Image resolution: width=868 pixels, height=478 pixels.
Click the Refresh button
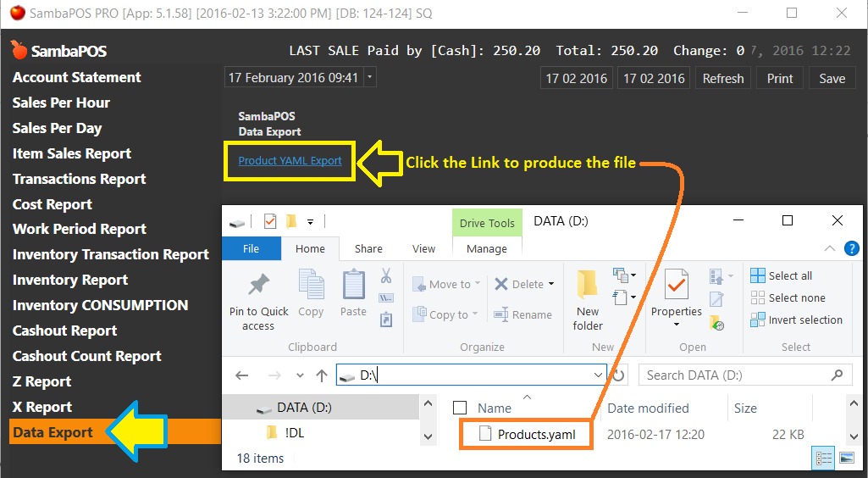(x=723, y=79)
